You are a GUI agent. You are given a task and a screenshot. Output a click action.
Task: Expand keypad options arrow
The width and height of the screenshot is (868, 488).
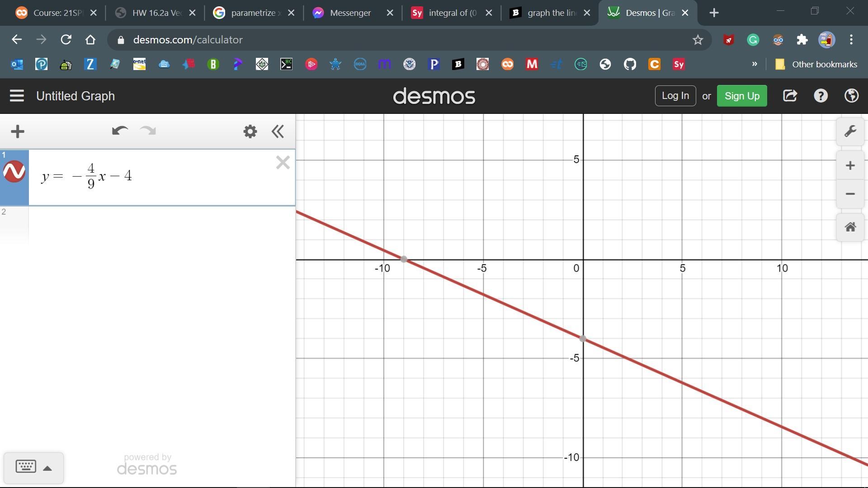coord(47,468)
